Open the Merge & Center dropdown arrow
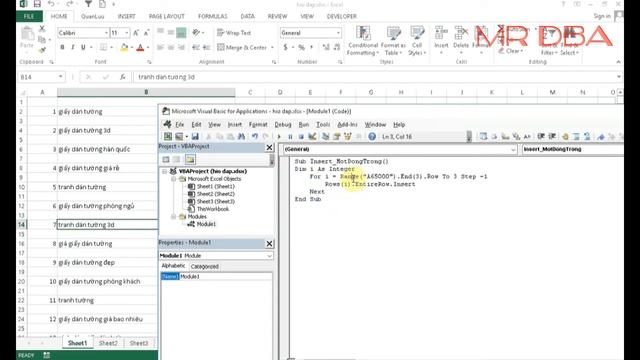 click(x=272, y=47)
